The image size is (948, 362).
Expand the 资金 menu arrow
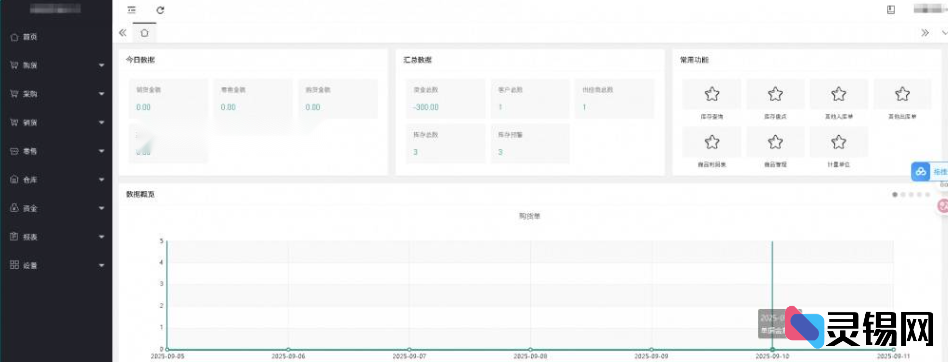pos(102,208)
